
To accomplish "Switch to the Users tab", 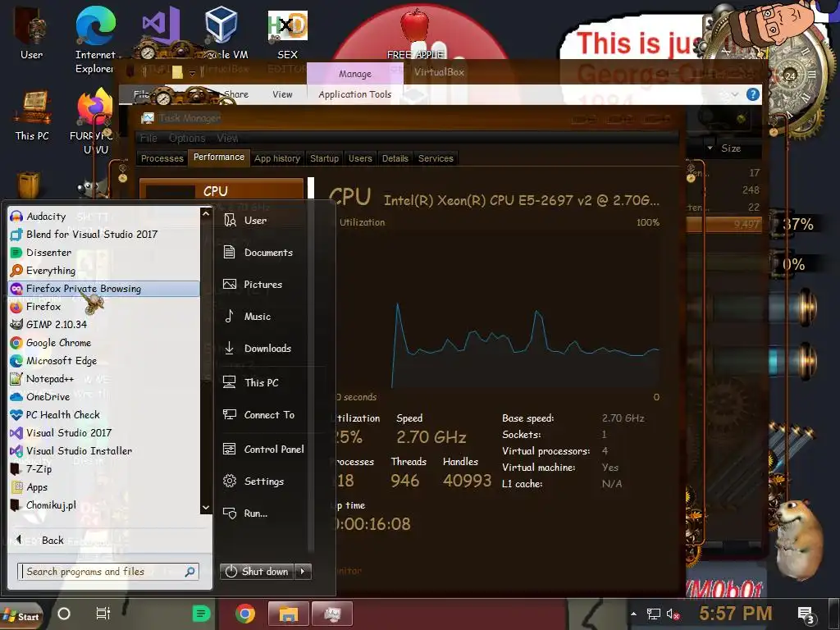I will (360, 158).
